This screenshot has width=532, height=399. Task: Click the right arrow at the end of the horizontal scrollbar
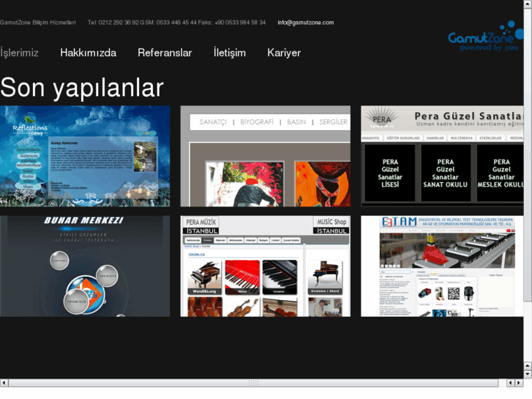click(519, 383)
